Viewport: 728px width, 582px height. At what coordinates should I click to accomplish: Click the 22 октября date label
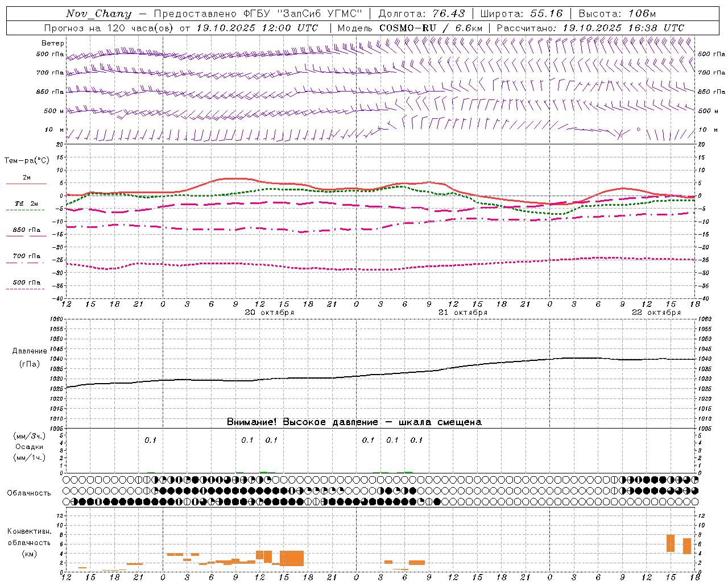pos(656,313)
